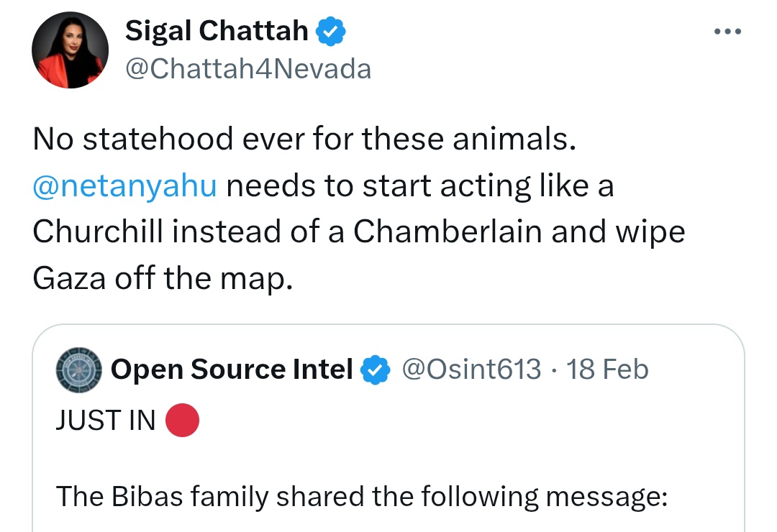Click the Open Source Intel round avatar

tap(79, 370)
